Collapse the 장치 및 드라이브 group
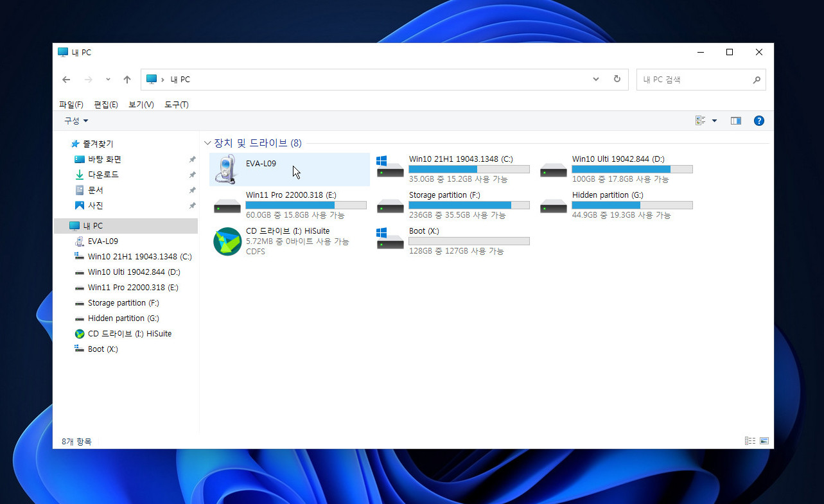 pos(207,143)
